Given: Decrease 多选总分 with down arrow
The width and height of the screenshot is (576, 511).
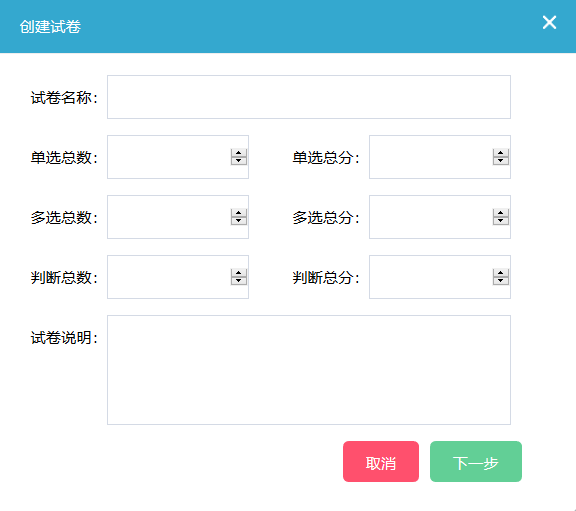Looking at the screenshot, I should coord(500,221).
